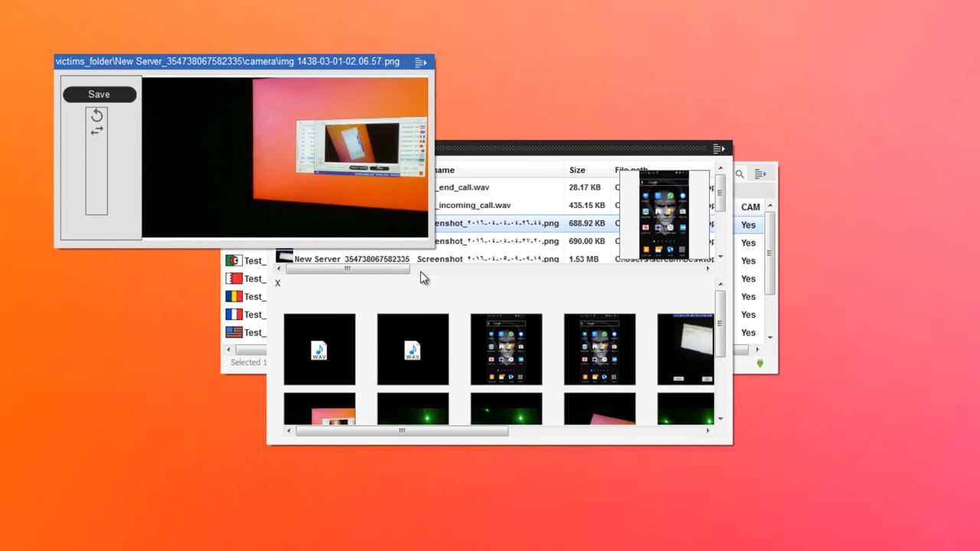This screenshot has width=980, height=551.
Task: Open the back window's list menu icon
Action: [x=759, y=174]
